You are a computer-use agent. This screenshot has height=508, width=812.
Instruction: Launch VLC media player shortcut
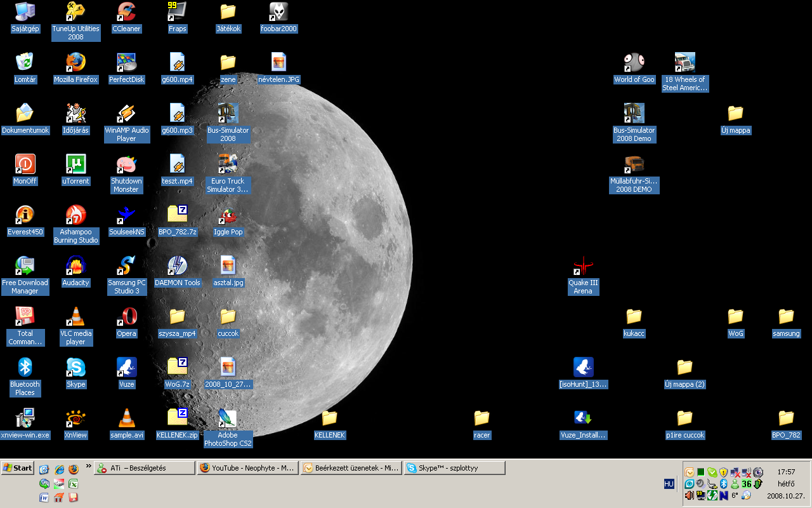tap(75, 326)
